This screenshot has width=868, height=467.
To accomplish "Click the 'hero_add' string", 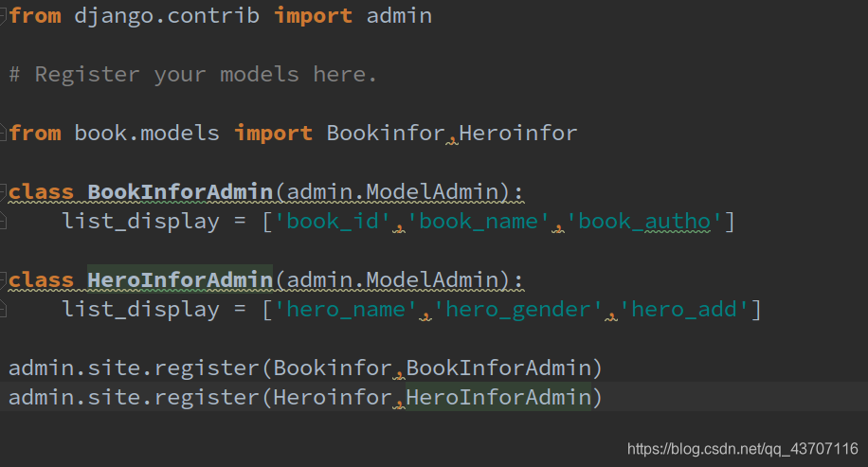I will (x=684, y=310).
